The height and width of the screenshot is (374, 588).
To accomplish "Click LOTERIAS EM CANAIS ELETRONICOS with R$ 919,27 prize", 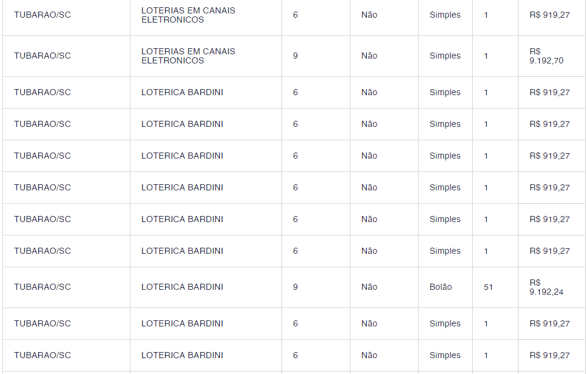I will tap(188, 15).
